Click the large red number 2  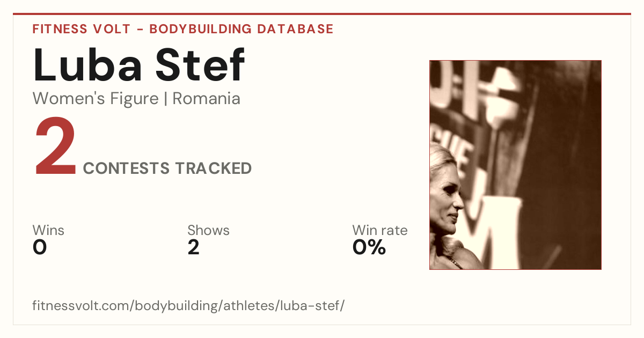[x=56, y=148]
